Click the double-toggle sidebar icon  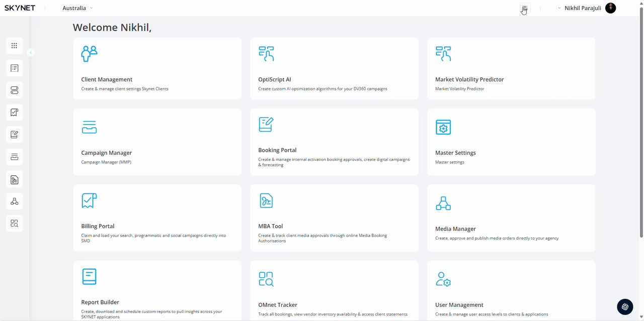click(14, 90)
